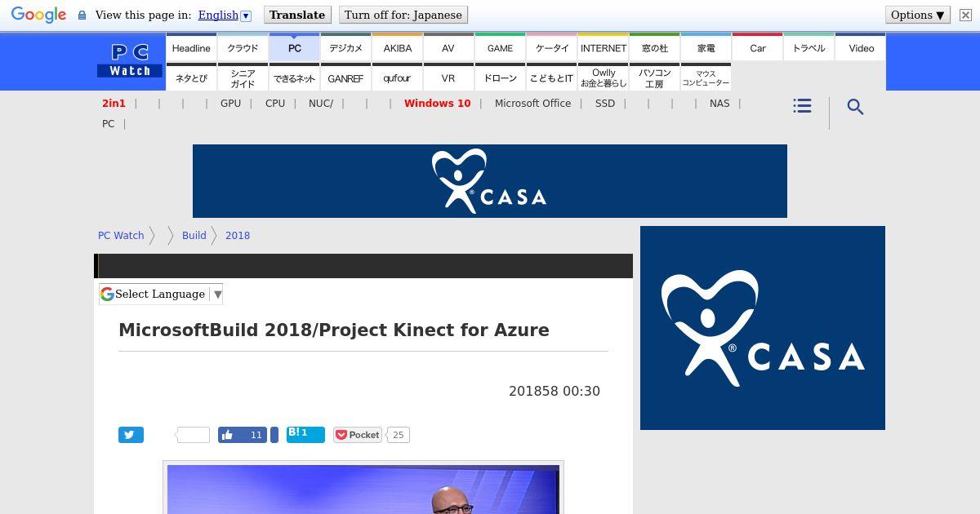Open the パソコン工房 nav tab
The image size is (980, 514).
(x=655, y=78)
